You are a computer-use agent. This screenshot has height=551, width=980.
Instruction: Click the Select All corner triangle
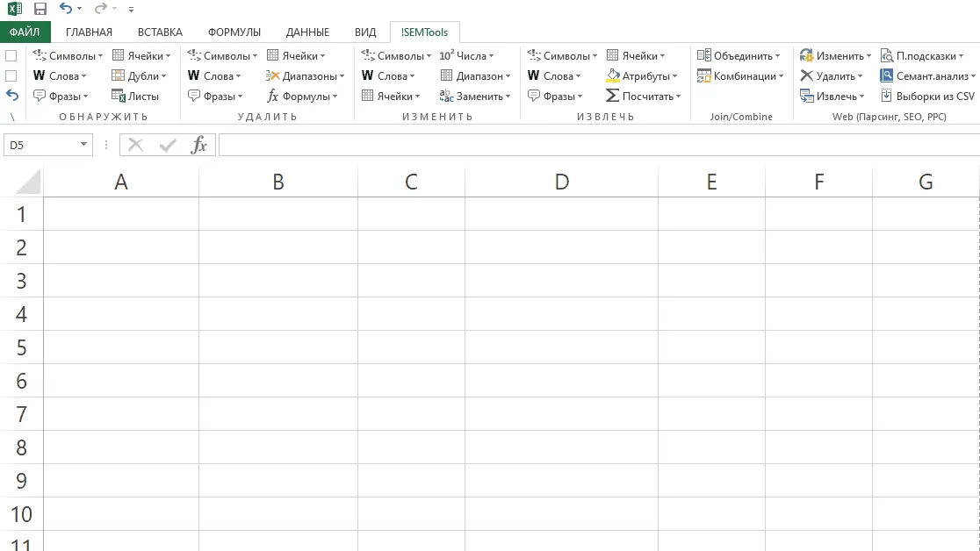[28, 182]
